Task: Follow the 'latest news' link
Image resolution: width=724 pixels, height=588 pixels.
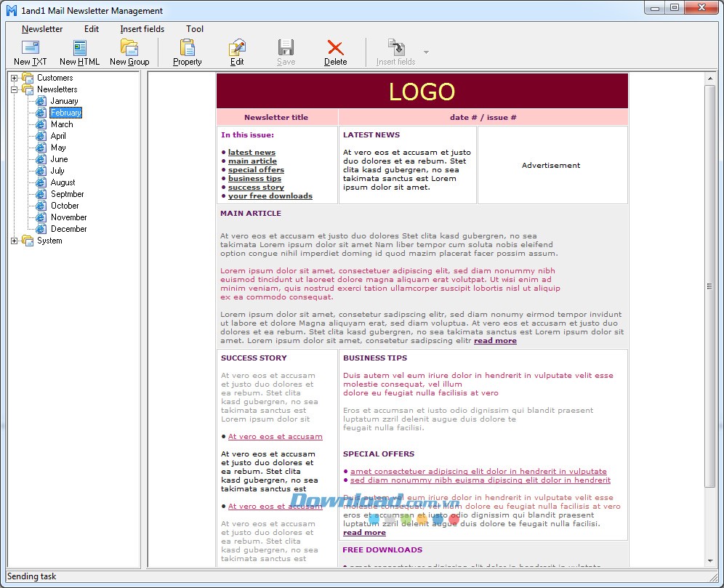Action: tap(252, 152)
